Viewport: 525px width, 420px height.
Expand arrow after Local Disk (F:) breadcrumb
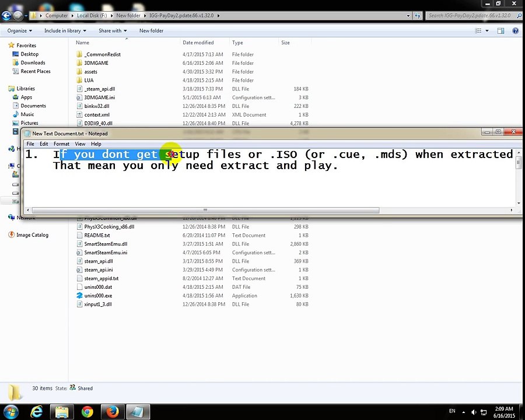click(111, 15)
